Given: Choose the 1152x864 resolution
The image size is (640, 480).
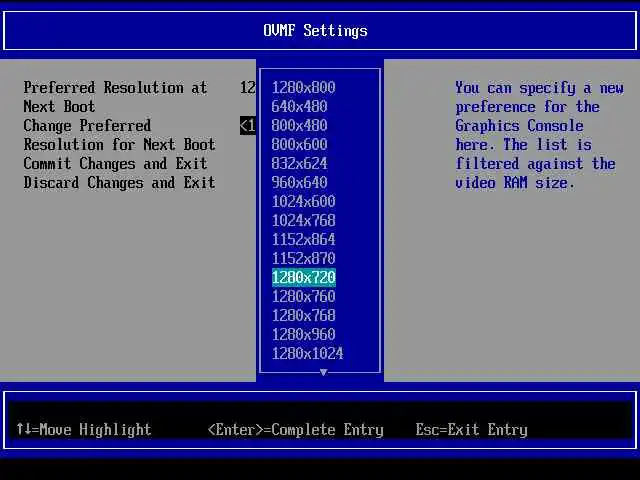Looking at the screenshot, I should [x=303, y=239].
